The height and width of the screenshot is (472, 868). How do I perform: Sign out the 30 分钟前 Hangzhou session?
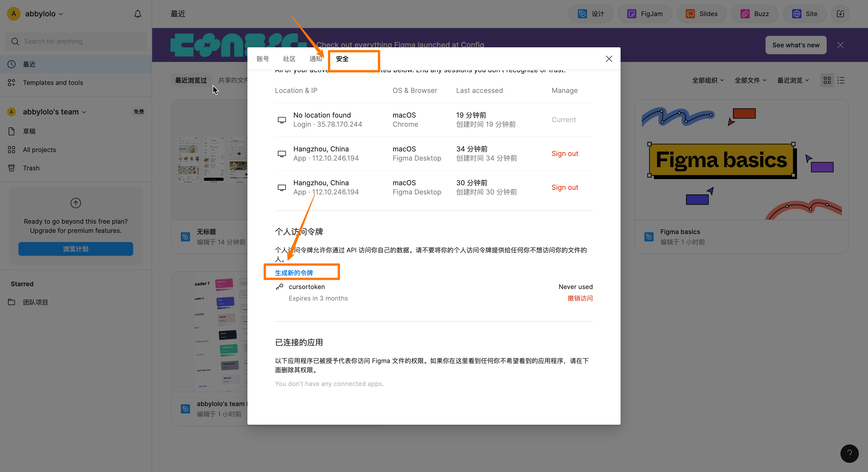[x=565, y=187]
